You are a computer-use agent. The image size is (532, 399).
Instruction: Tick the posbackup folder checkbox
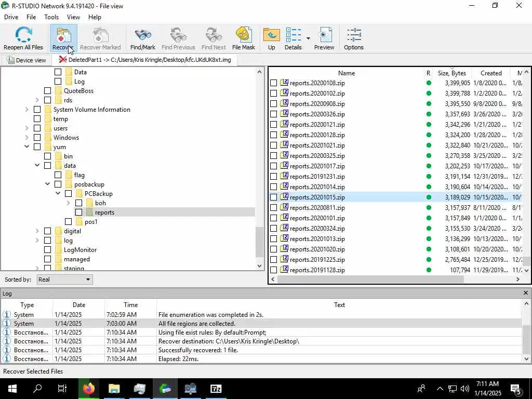(58, 184)
